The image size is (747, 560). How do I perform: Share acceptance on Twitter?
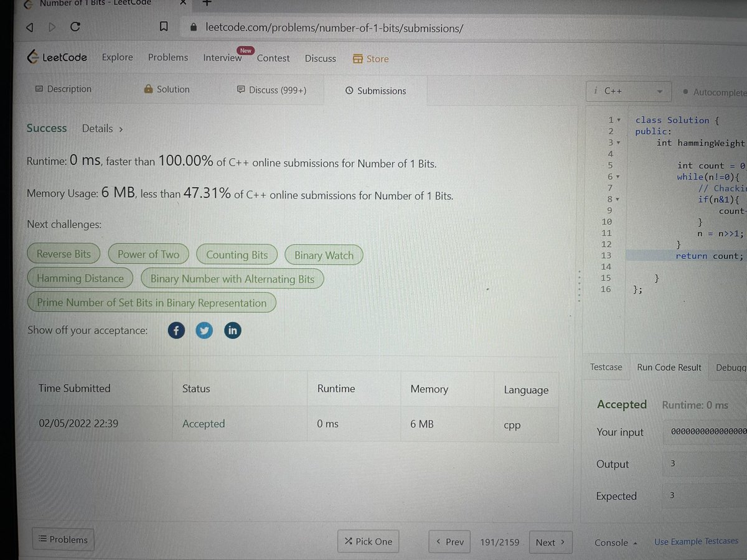tap(204, 330)
